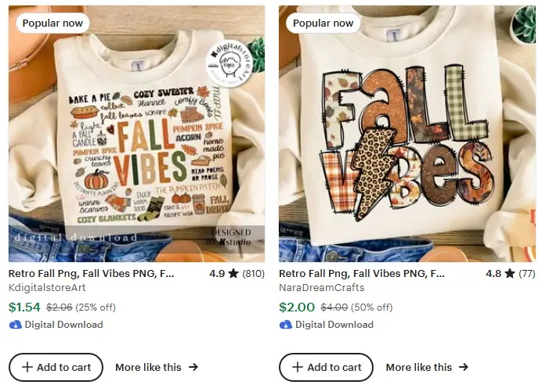Visit the NaraDreamCrafts shop name
542x392 pixels.
click(322, 288)
